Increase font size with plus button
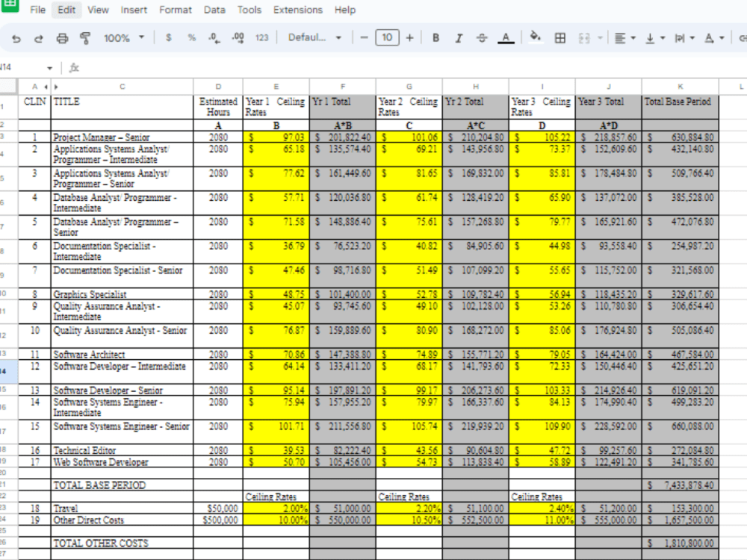 [x=409, y=37]
